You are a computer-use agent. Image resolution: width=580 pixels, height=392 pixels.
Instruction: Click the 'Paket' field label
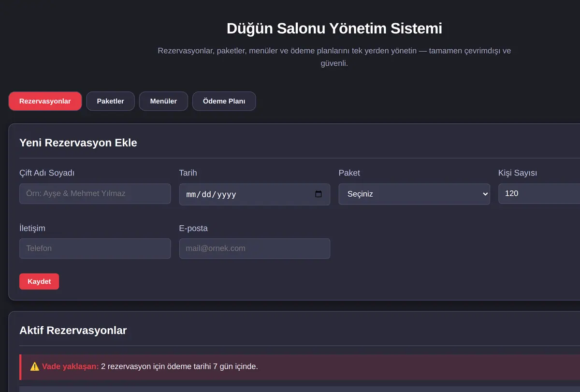pyautogui.click(x=349, y=173)
